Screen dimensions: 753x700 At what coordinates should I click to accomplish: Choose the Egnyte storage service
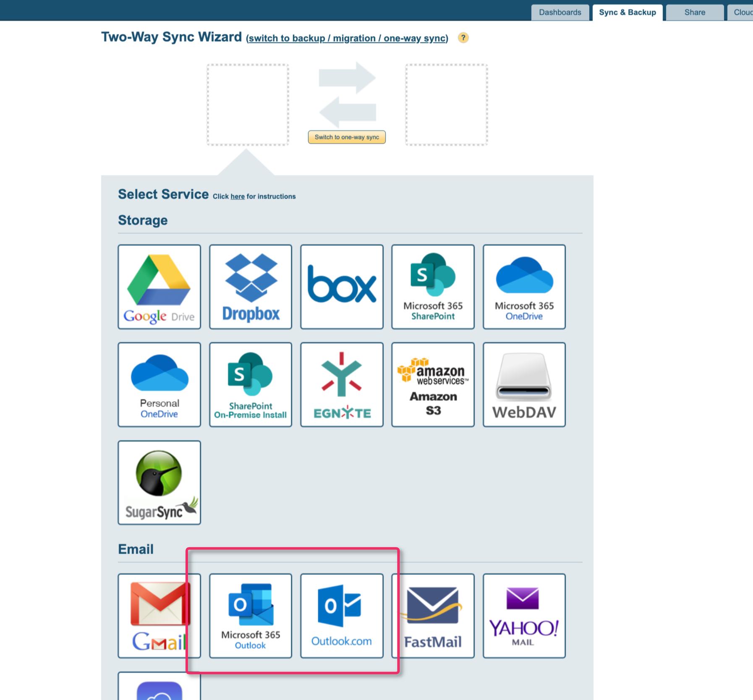coord(342,384)
